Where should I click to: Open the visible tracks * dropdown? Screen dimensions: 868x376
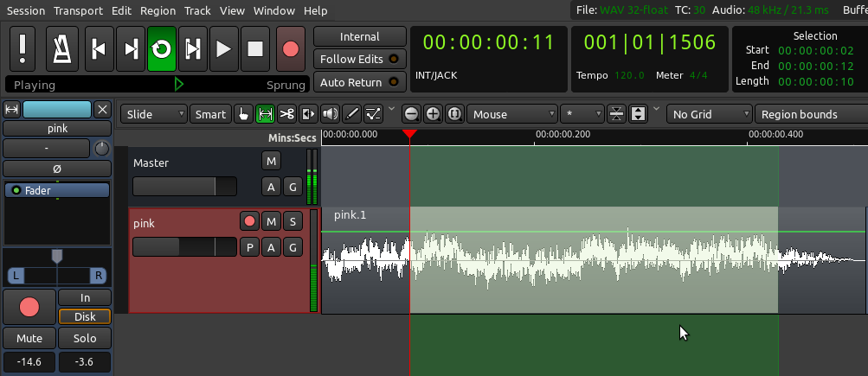(x=582, y=114)
